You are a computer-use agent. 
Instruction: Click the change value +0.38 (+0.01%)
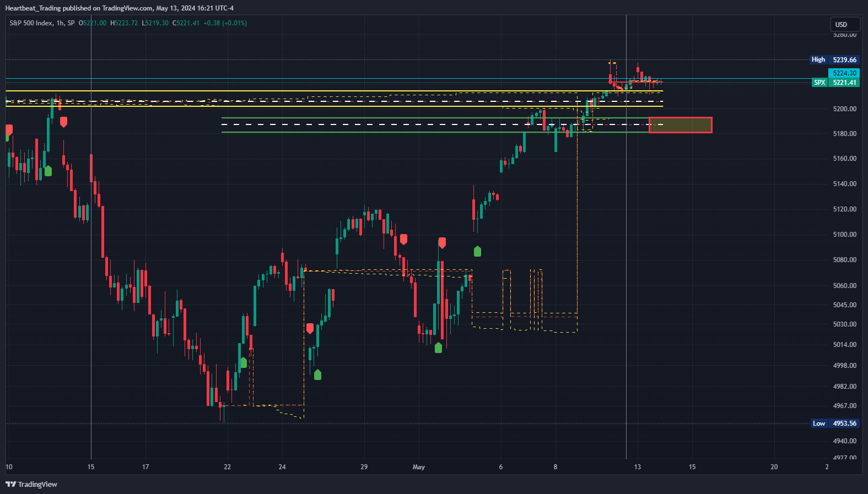click(225, 23)
